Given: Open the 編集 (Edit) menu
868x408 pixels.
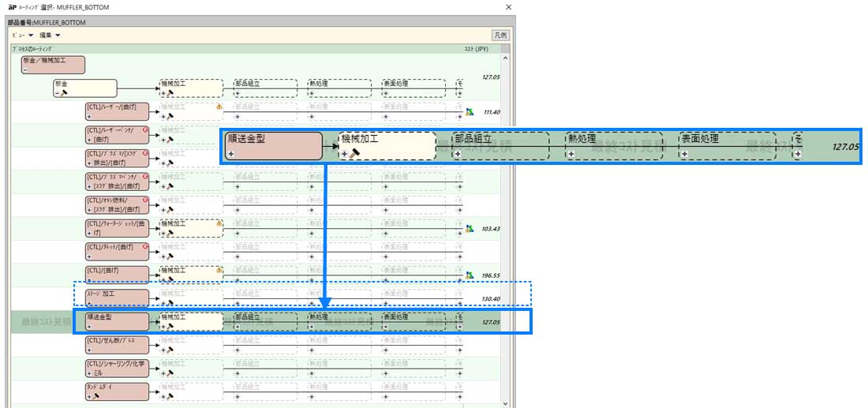Looking at the screenshot, I should pos(51,35).
